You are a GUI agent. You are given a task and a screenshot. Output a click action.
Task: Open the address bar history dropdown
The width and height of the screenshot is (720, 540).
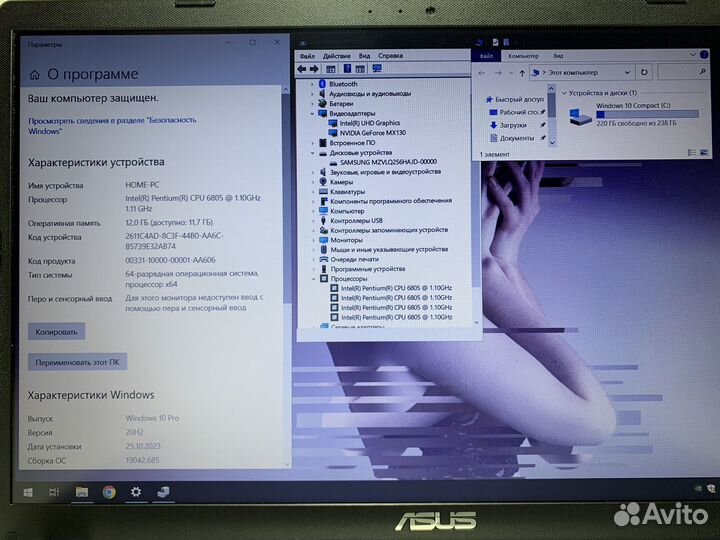pyautogui.click(x=627, y=73)
